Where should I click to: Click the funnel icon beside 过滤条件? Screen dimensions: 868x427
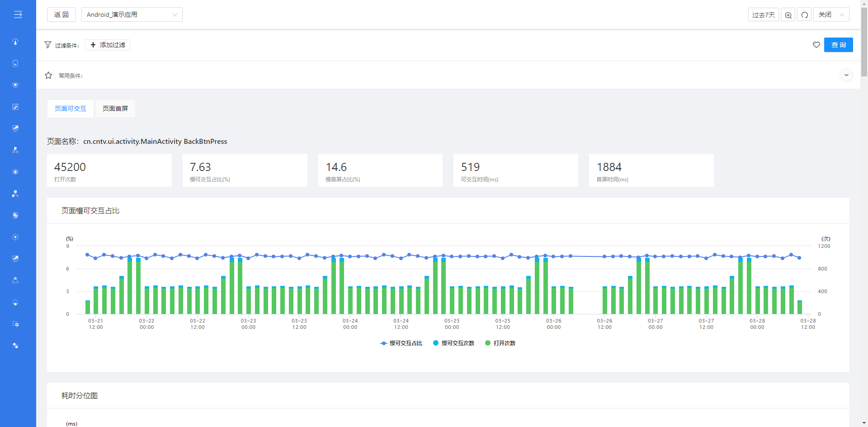pyautogui.click(x=48, y=45)
